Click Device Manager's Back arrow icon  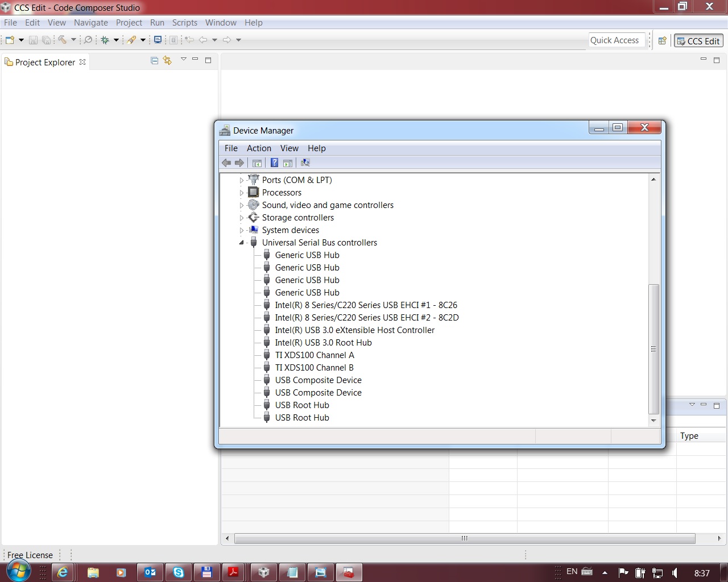point(226,163)
